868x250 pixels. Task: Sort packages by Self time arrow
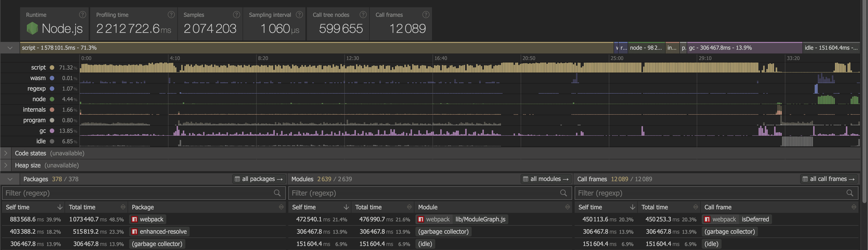(x=60, y=207)
